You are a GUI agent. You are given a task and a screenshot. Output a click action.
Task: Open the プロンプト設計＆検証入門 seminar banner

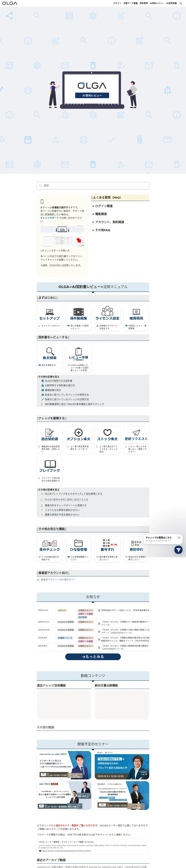122,765
